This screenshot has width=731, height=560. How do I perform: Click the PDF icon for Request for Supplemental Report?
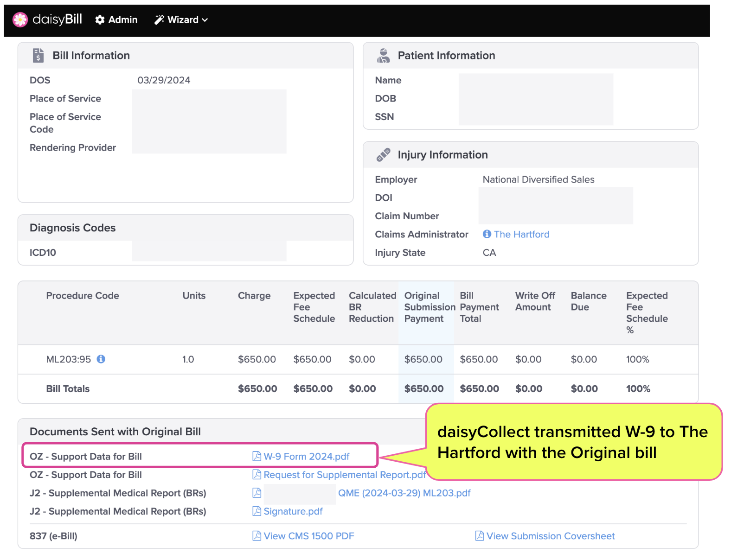click(256, 474)
